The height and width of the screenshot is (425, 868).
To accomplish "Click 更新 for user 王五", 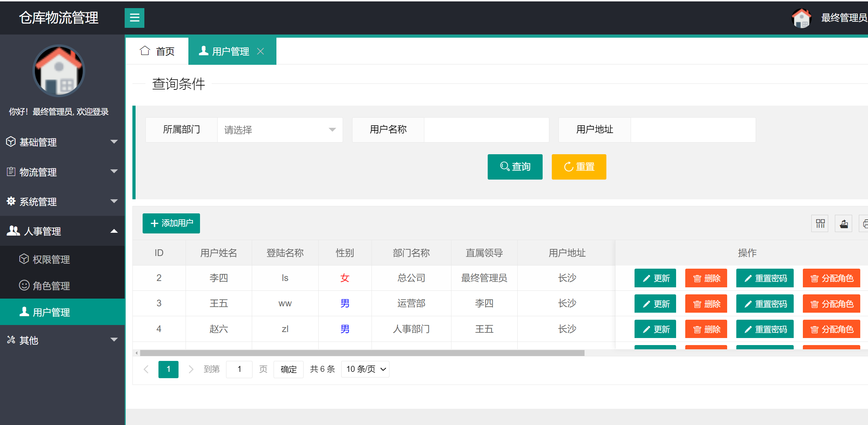I will (x=655, y=304).
